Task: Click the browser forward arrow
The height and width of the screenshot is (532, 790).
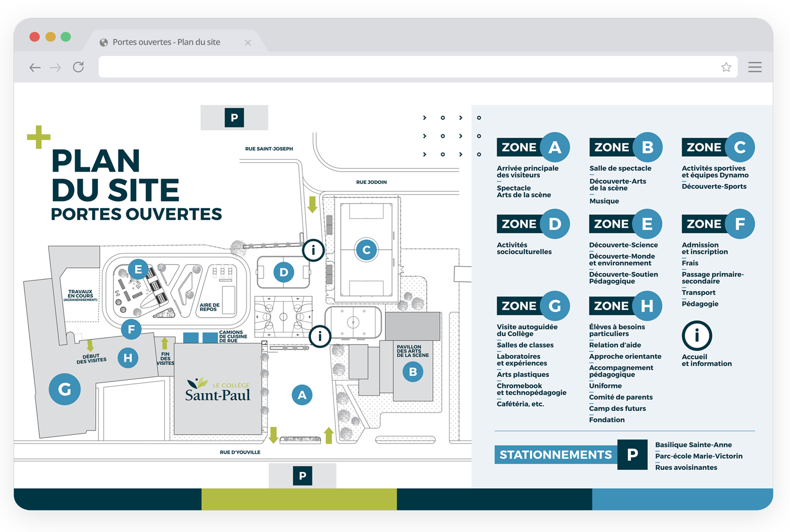Action: pyautogui.click(x=55, y=67)
